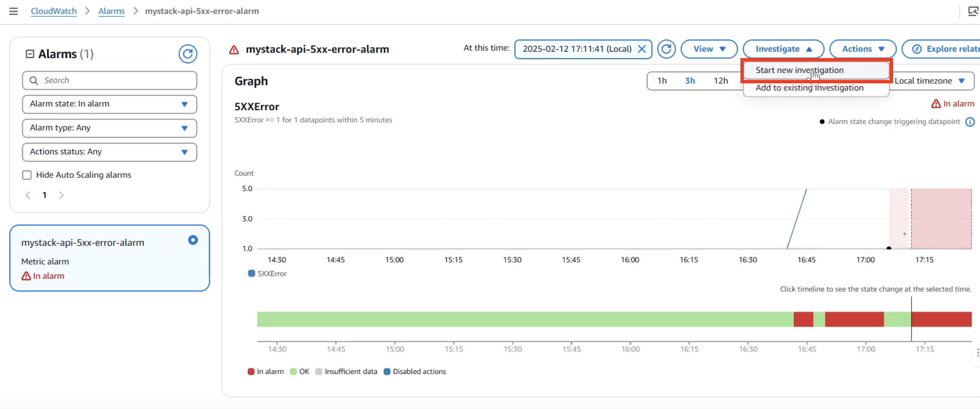Select mystack-api-5xx-error-alarm radio button

193,240
